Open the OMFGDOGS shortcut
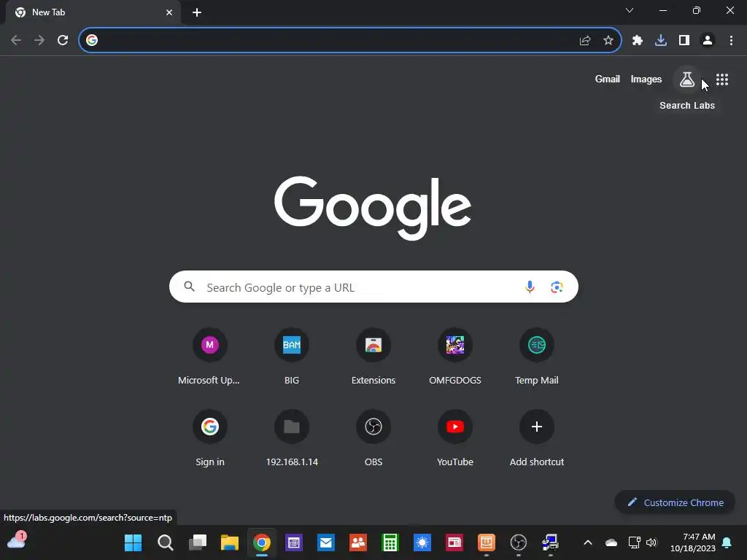The width and height of the screenshot is (747, 560). (455, 356)
